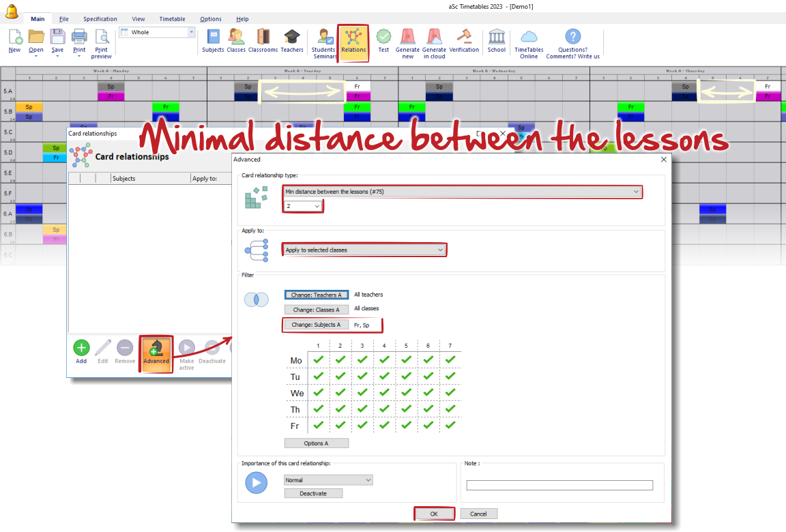
Task: Click the Deactivate button in Advanced dialog
Action: point(313,493)
